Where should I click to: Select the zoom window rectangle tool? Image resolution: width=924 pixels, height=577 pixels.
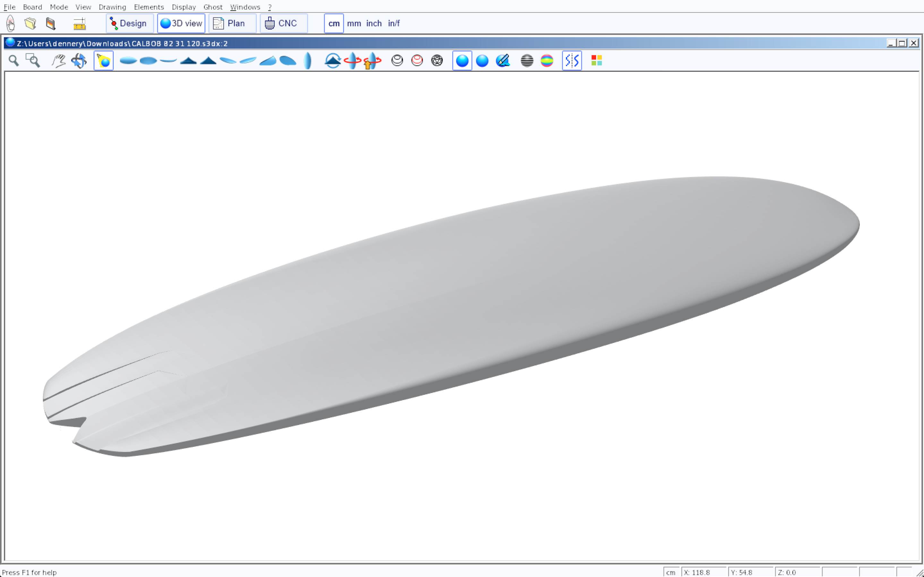(33, 61)
